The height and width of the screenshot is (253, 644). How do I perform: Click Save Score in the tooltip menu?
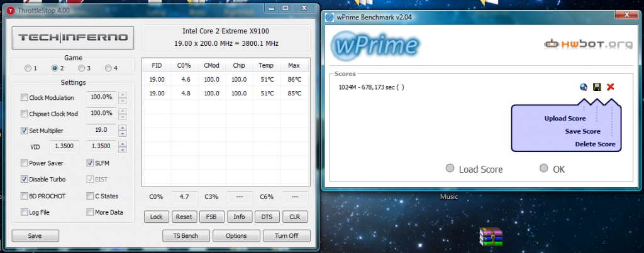tap(583, 131)
